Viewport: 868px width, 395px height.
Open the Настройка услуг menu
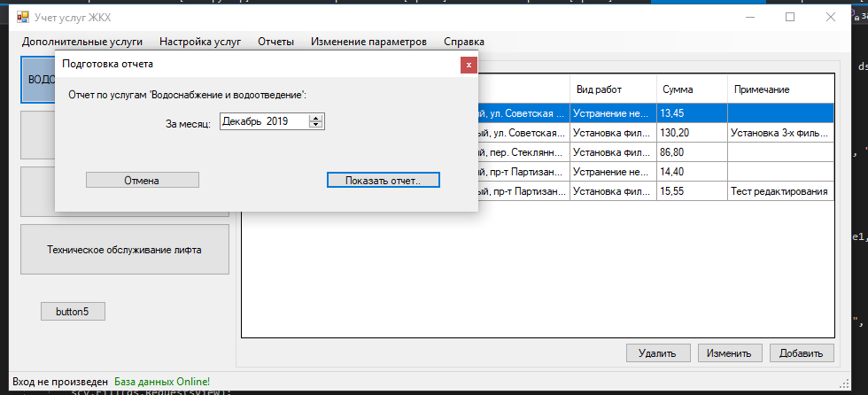[200, 42]
